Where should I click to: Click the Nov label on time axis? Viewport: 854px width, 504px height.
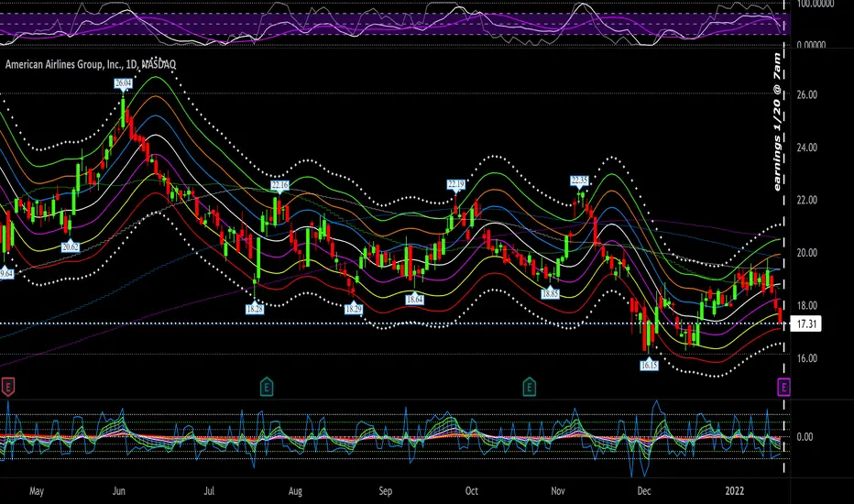click(x=558, y=491)
